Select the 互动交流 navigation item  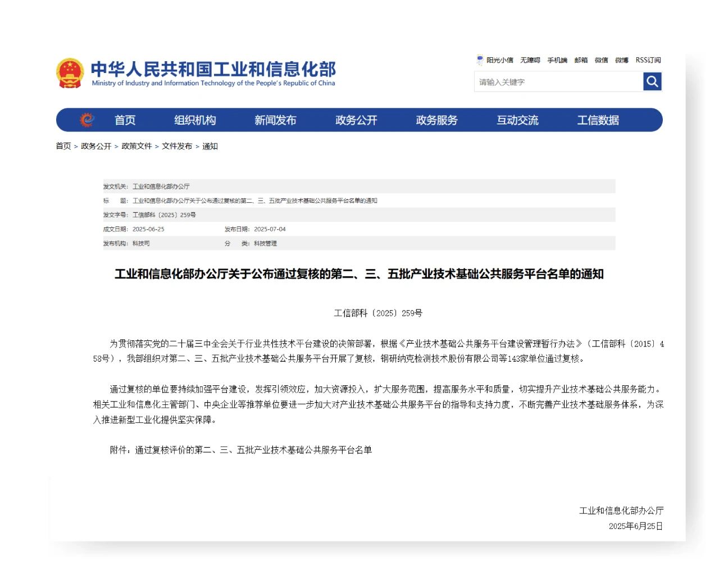tap(517, 120)
